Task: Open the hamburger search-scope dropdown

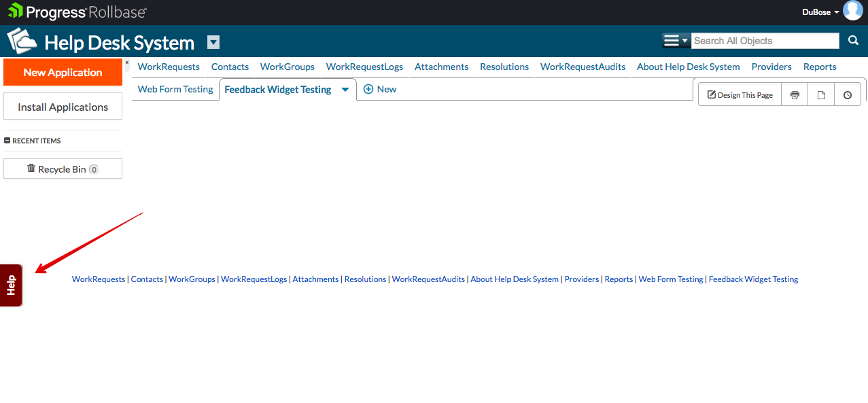Action: point(676,41)
